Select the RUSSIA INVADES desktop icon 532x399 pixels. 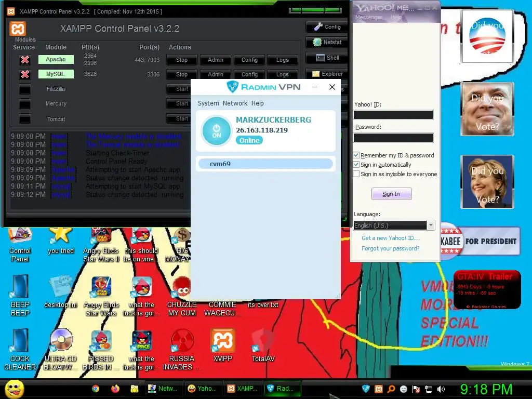click(182, 350)
